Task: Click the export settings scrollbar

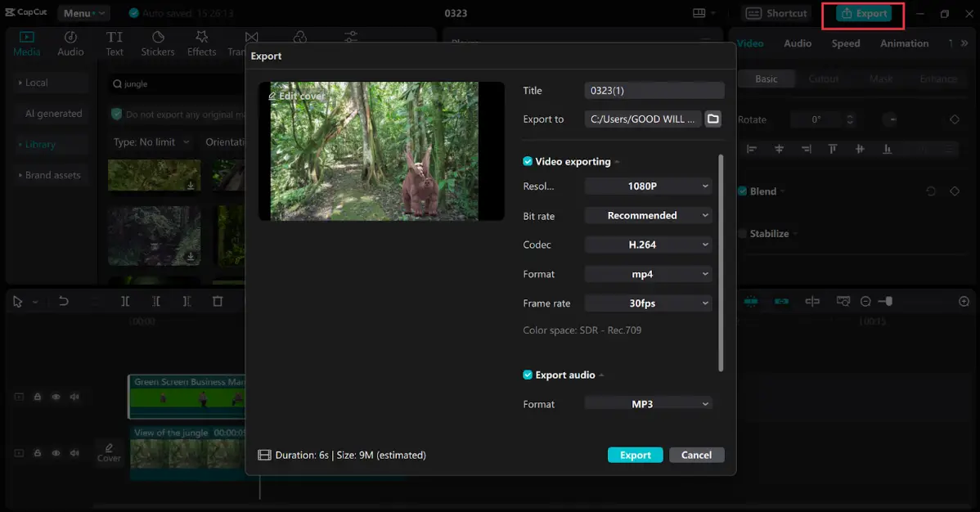Action: 721,263
